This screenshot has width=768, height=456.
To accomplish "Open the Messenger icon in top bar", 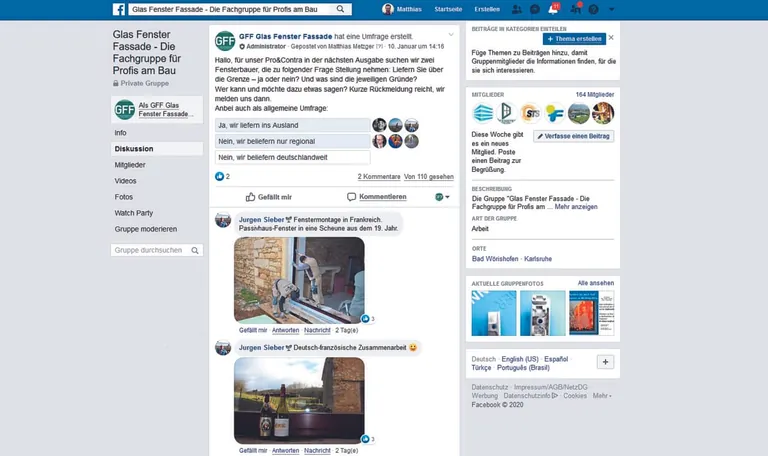I will (x=536, y=9).
